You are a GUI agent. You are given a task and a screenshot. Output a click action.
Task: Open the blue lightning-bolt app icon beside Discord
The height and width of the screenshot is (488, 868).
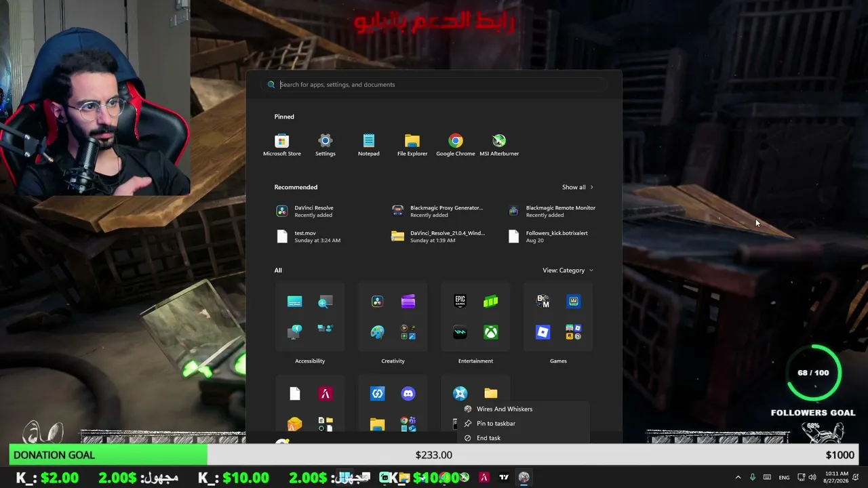point(377,394)
